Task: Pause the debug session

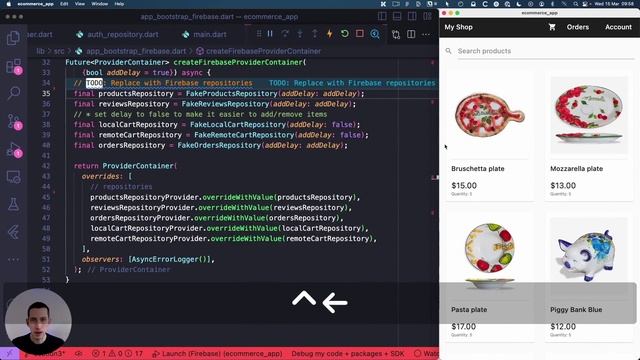Action: click(270, 34)
